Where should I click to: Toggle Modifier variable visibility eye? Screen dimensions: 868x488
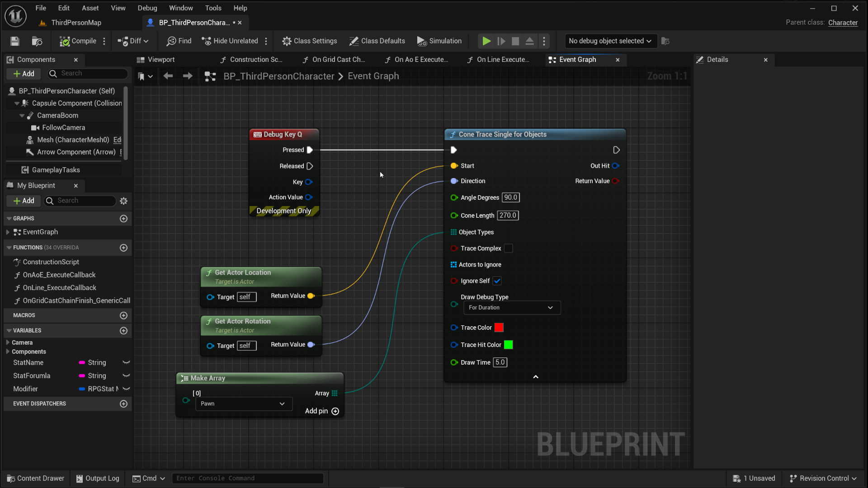(x=127, y=389)
